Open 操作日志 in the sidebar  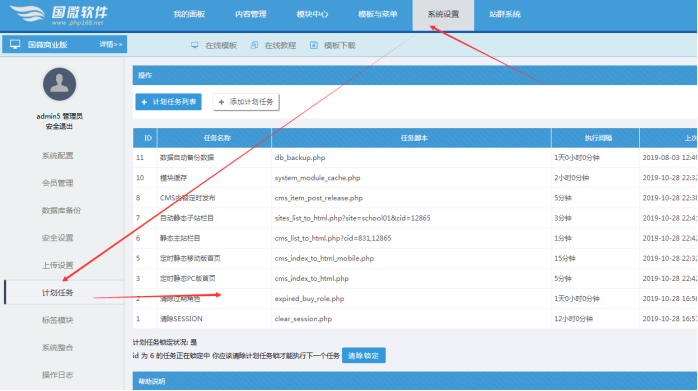click(58, 375)
